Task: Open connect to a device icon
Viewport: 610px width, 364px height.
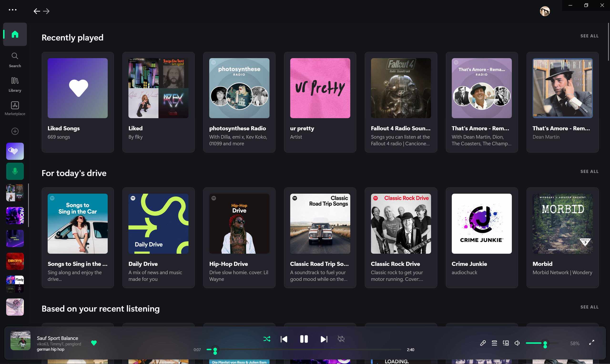Action: tap(506, 343)
